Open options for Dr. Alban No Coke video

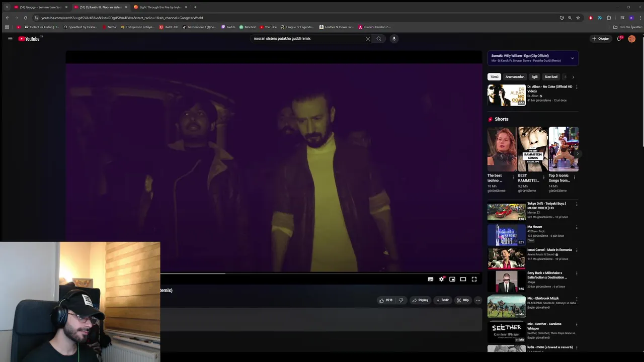click(577, 87)
